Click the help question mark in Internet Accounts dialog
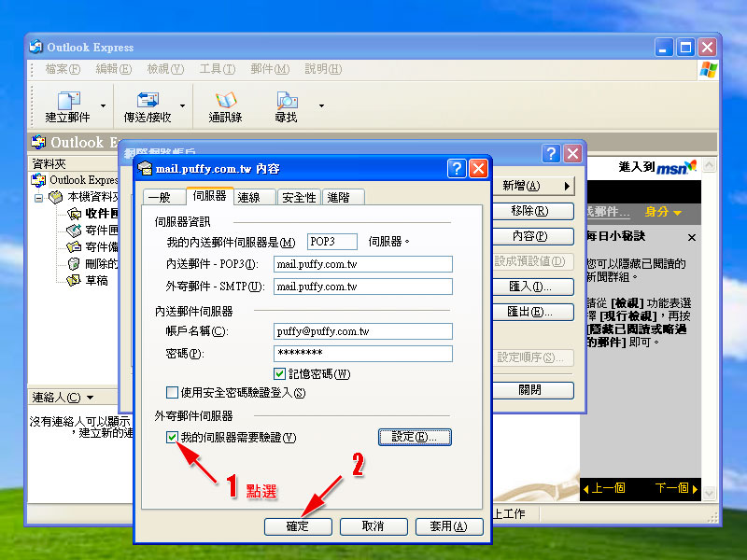Image resolution: width=747 pixels, height=560 pixels. 551,153
